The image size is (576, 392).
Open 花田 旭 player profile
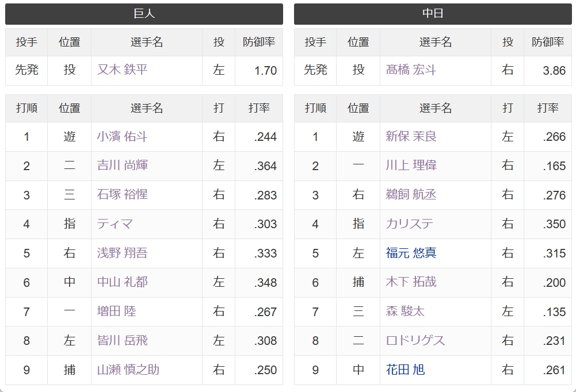pyautogui.click(x=405, y=369)
